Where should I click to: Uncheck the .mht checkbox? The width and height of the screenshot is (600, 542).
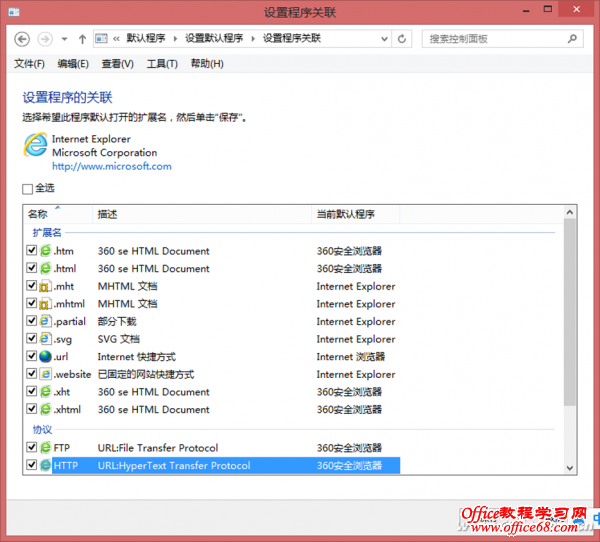pos(32,285)
